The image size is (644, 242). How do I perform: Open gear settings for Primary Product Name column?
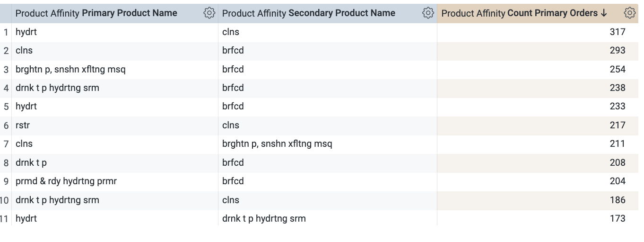[209, 13]
